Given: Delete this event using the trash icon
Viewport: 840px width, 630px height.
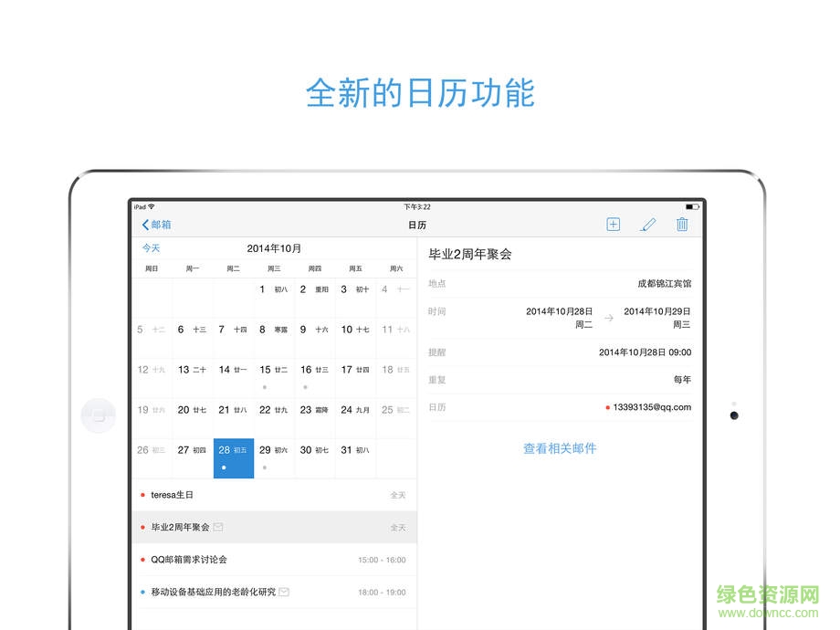Looking at the screenshot, I should (682, 224).
